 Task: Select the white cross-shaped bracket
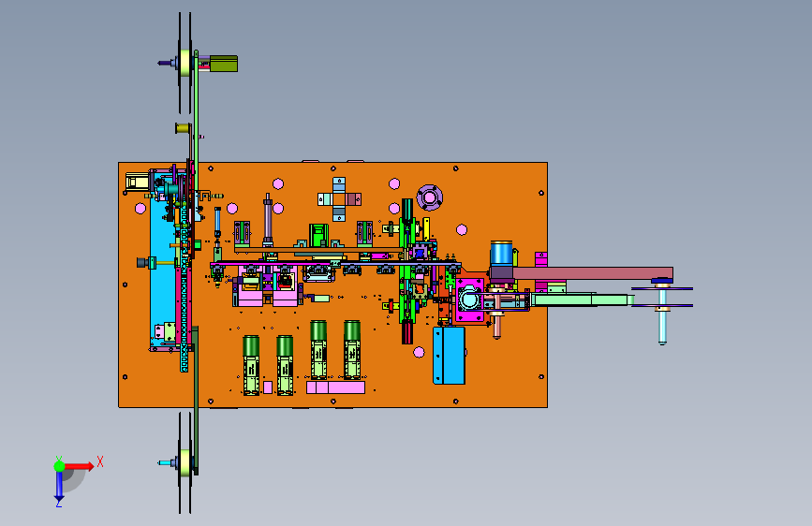pyautogui.click(x=339, y=199)
